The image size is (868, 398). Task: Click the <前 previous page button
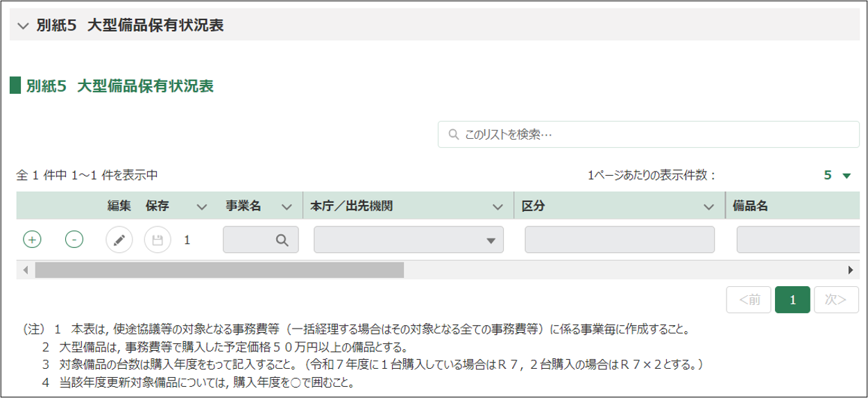click(x=749, y=300)
